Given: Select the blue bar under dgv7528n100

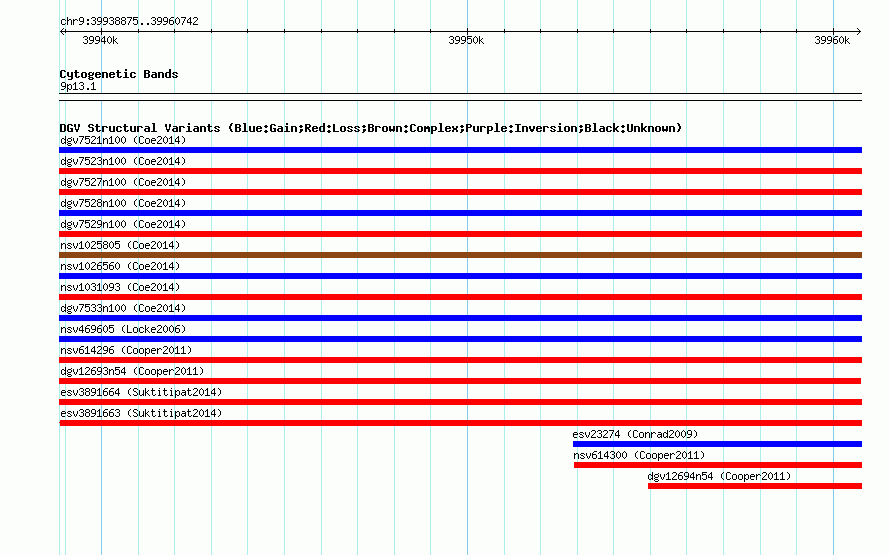Looking at the screenshot, I should [x=460, y=213].
